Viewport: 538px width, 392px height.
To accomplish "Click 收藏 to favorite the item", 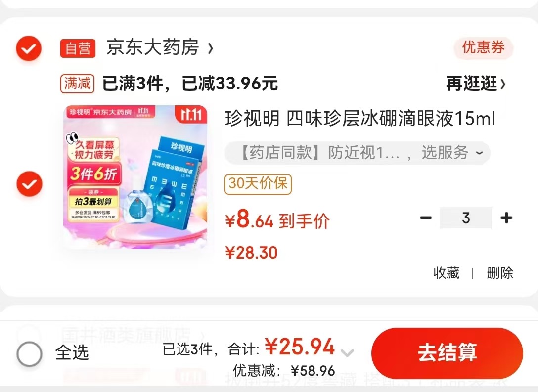I will (x=447, y=273).
